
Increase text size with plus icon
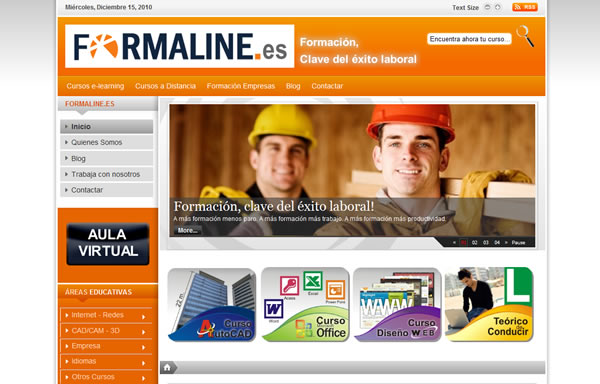pos(497,7)
